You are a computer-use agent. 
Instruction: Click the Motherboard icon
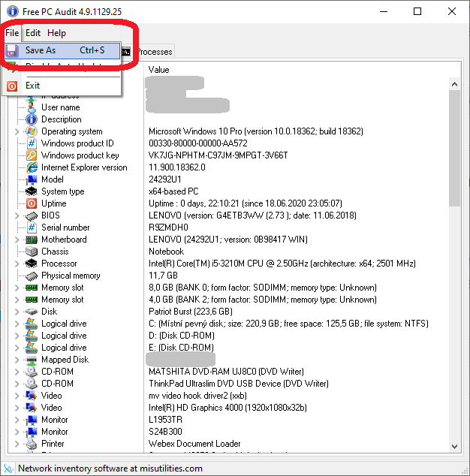click(32, 240)
